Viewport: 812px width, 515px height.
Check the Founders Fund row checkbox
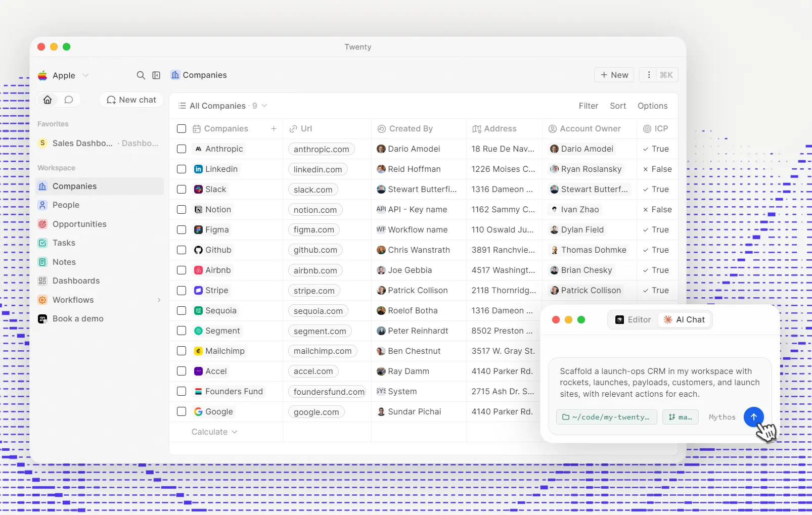point(182,392)
